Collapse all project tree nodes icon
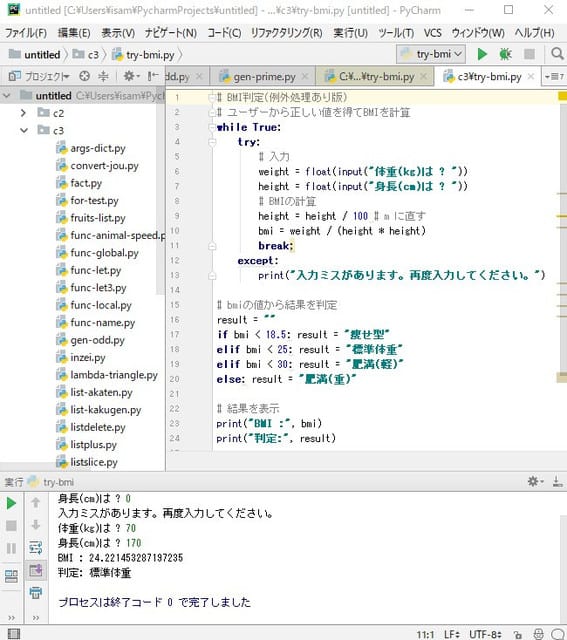 coord(103,76)
